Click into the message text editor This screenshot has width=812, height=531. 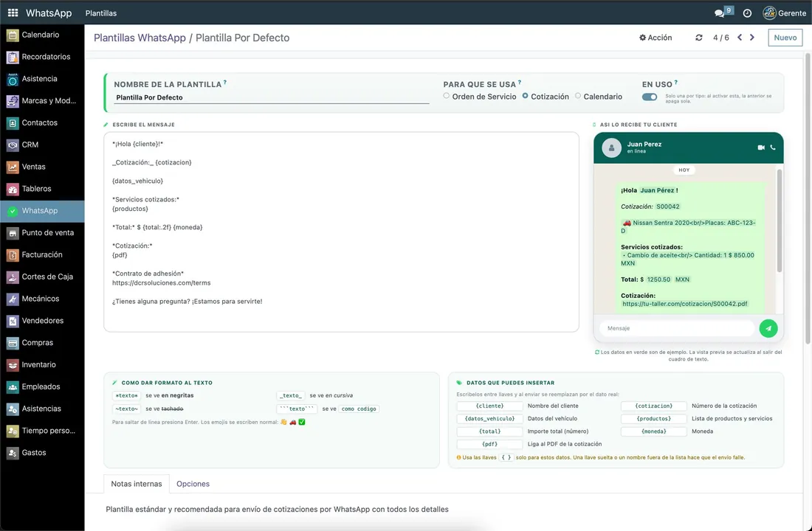(x=341, y=232)
